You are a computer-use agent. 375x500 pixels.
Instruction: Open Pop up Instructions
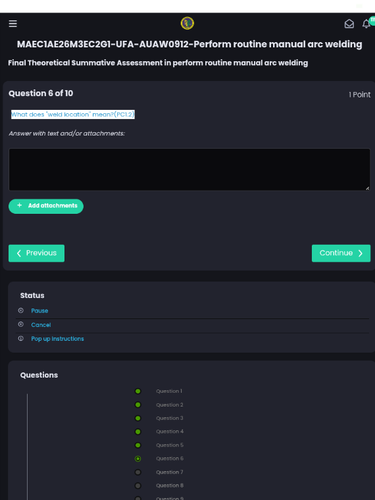pos(57,339)
